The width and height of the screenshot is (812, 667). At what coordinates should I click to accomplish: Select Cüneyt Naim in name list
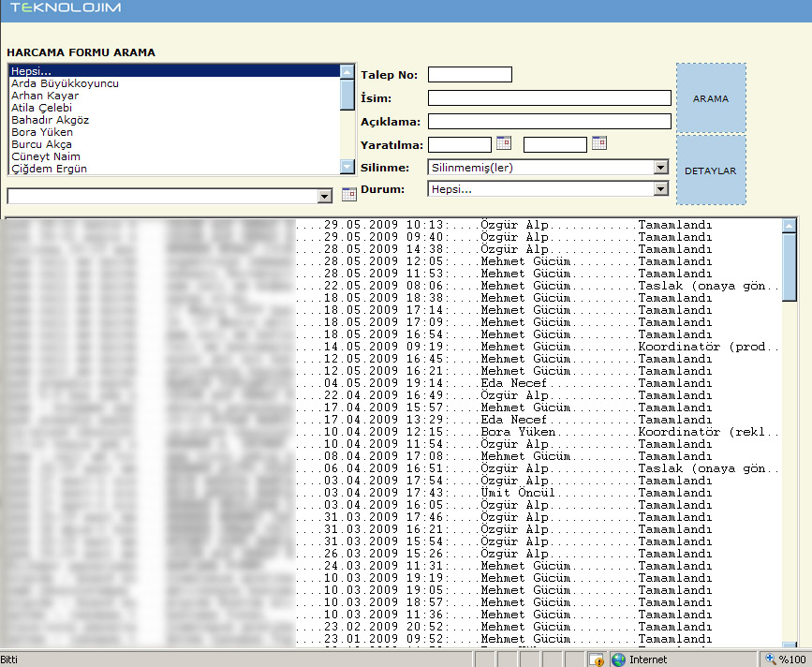(174, 156)
